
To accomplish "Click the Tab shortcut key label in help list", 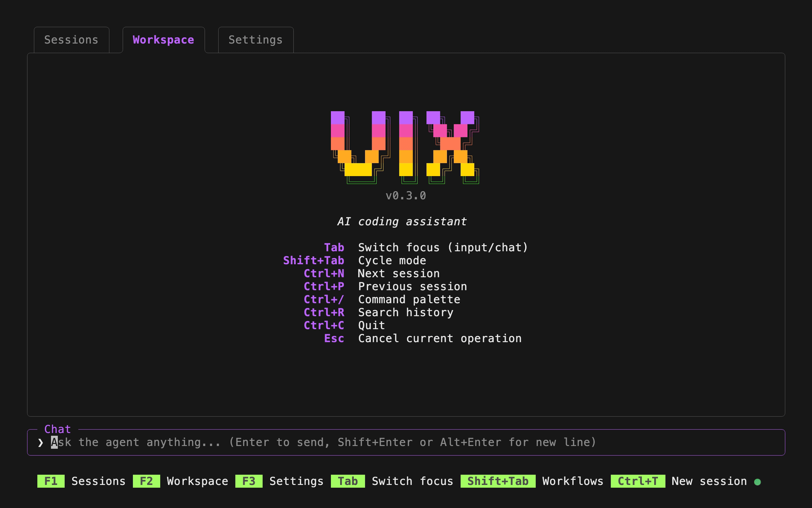I will pyautogui.click(x=334, y=248).
